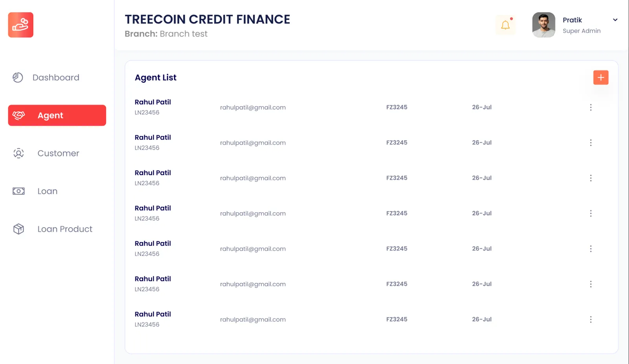629x364 pixels.
Task: Click the Dashboard pie chart icon
Action: tap(18, 77)
